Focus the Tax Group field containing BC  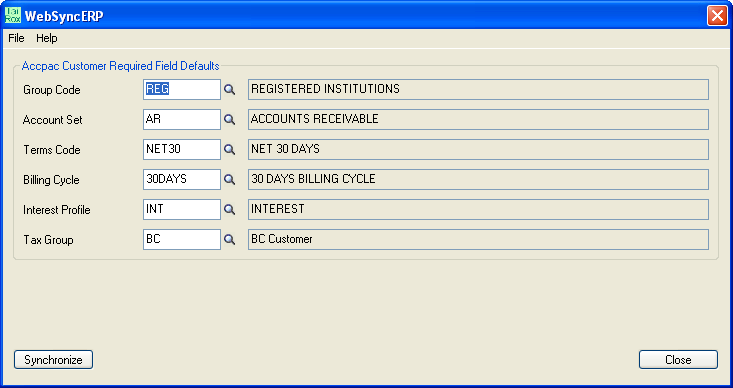[182, 239]
